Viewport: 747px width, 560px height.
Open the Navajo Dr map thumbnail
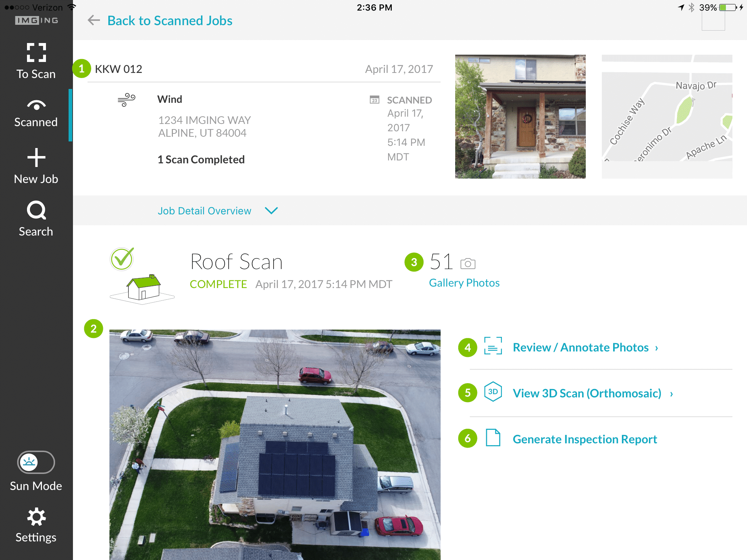667,117
